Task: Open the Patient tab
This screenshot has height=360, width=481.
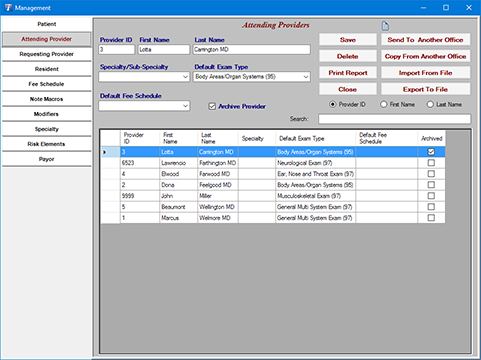Action: 47,24
